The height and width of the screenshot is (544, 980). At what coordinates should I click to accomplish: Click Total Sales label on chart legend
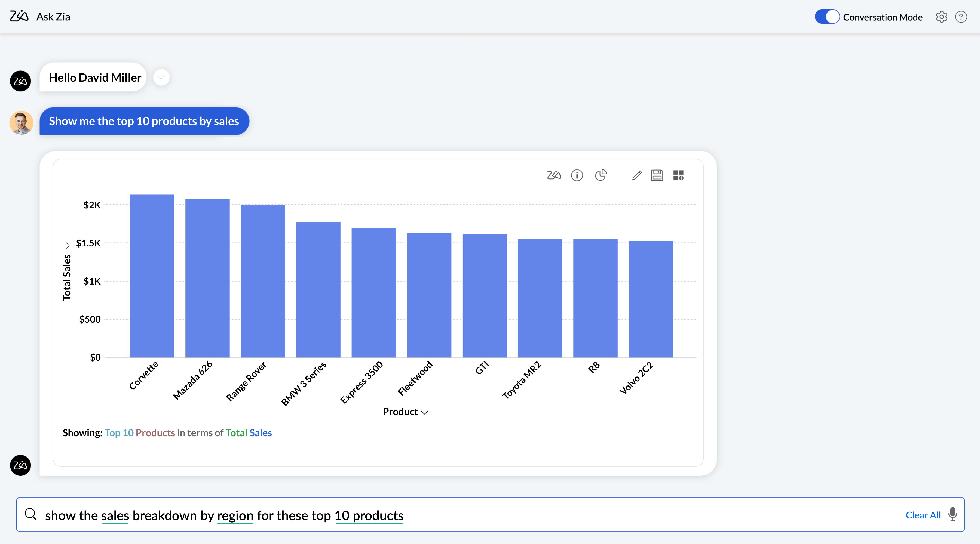coord(249,433)
